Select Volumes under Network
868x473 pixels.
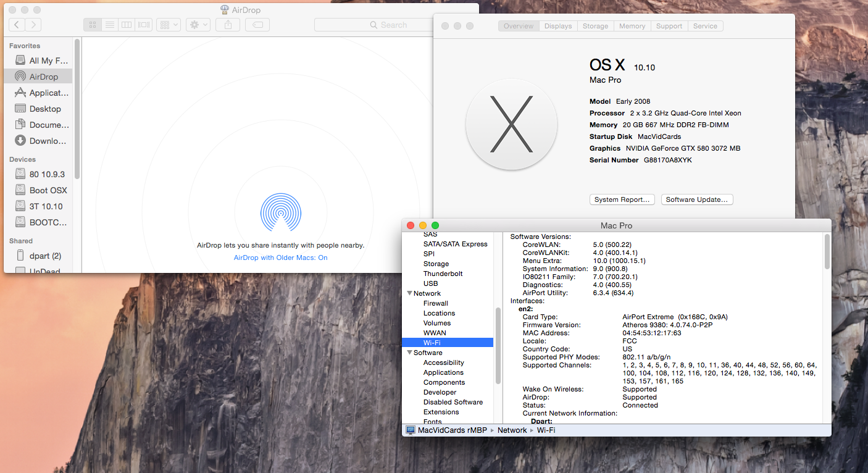437,323
